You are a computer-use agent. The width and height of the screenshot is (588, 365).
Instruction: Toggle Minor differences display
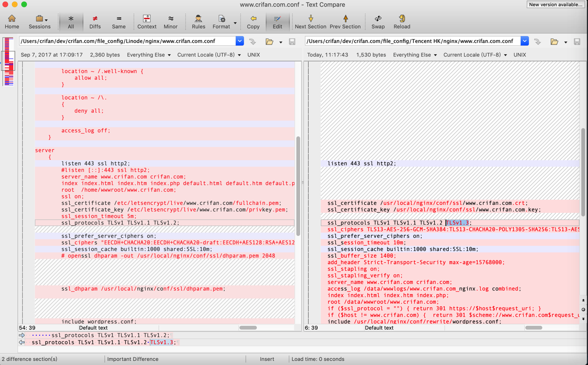pos(170,22)
